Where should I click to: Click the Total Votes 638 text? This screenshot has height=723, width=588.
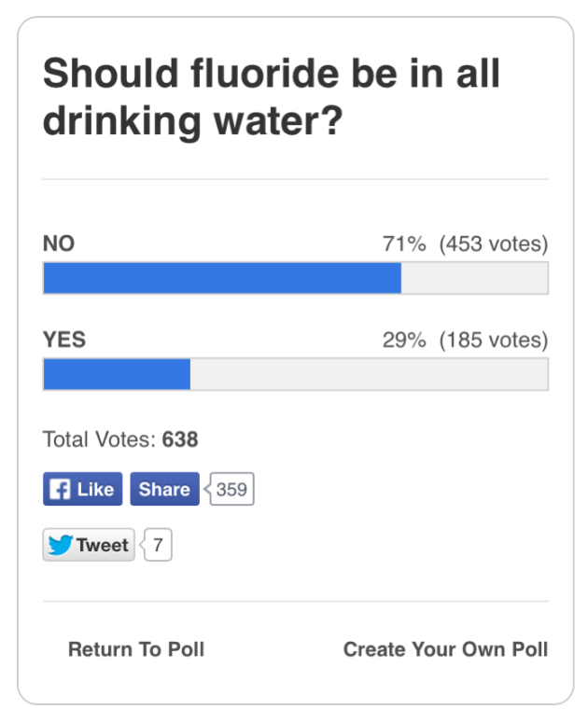click(120, 438)
